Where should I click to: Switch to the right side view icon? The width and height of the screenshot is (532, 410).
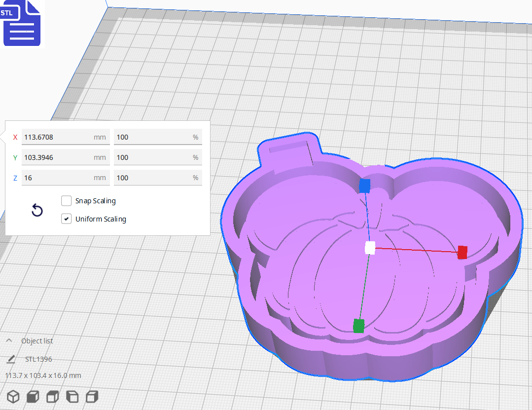point(92,396)
